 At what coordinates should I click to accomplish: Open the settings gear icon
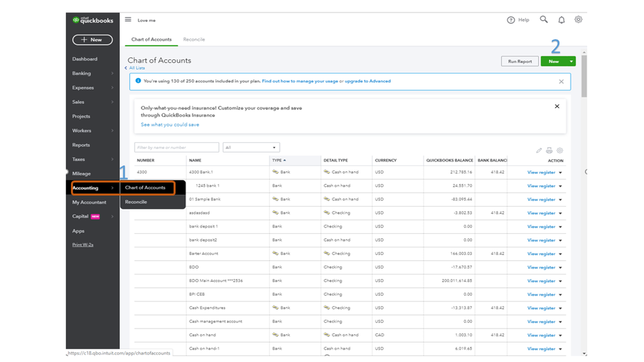pyautogui.click(x=578, y=20)
